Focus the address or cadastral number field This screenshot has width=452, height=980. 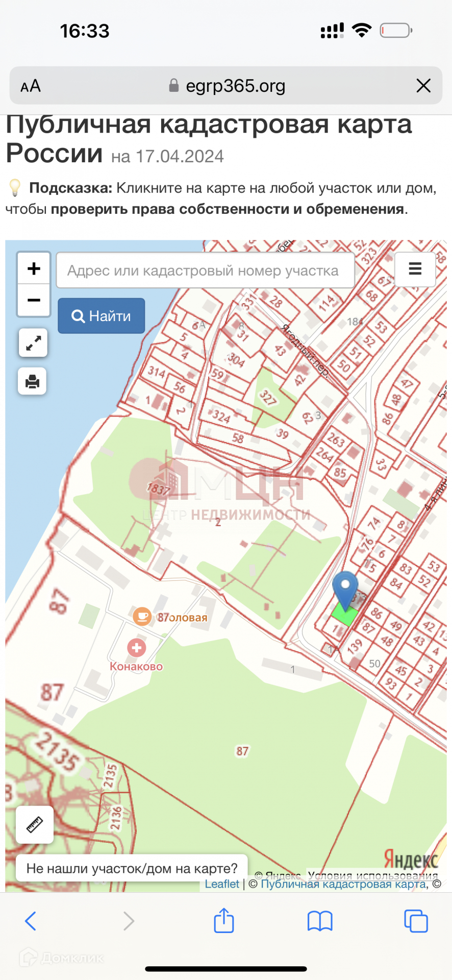pos(206,270)
